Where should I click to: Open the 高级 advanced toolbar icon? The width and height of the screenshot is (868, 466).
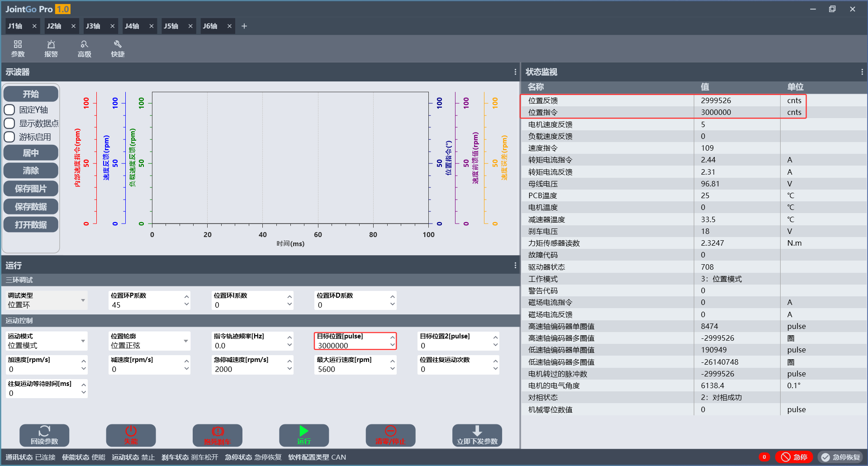pos(85,48)
